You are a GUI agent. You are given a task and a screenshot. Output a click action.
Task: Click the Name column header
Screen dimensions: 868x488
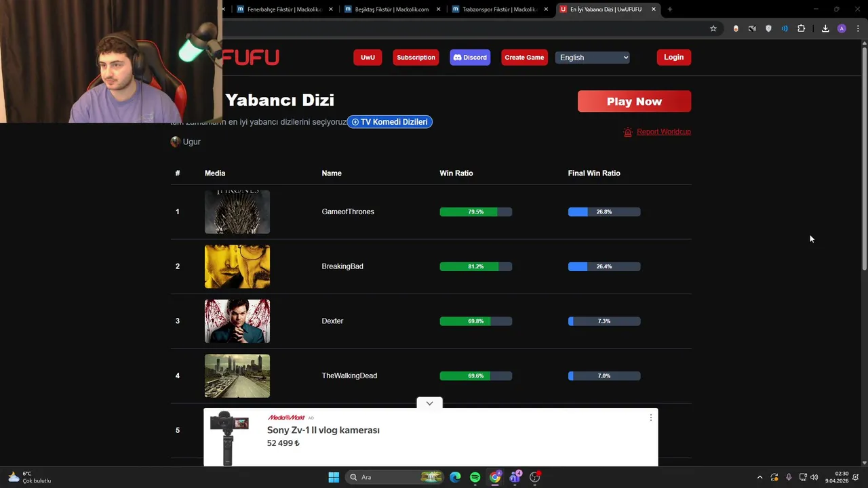[x=332, y=174]
